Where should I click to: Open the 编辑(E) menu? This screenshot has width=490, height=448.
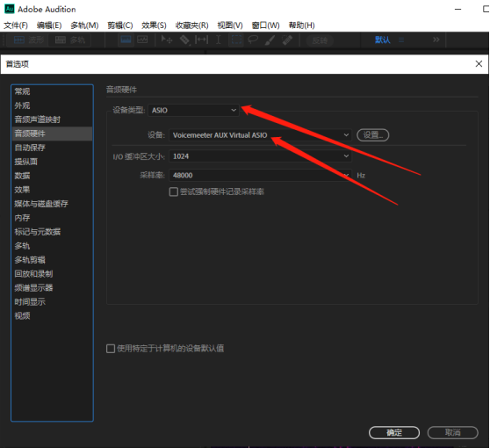click(x=49, y=25)
